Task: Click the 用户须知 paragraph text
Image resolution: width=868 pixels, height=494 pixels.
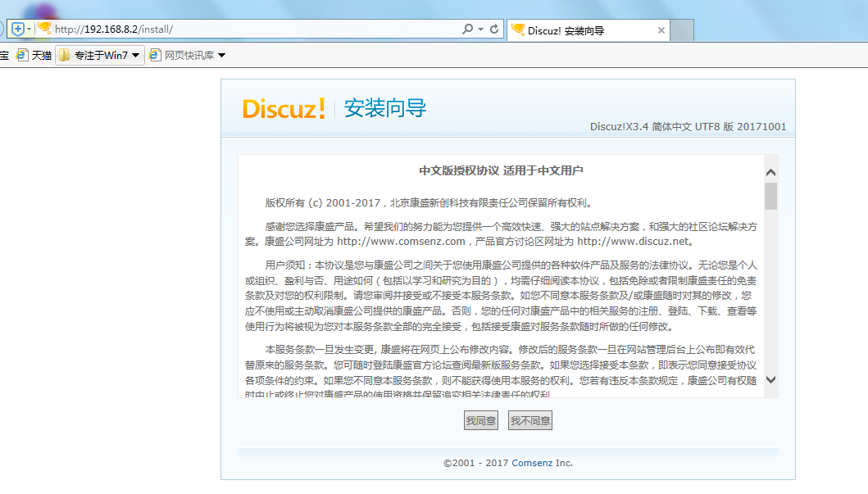Action: [x=501, y=296]
